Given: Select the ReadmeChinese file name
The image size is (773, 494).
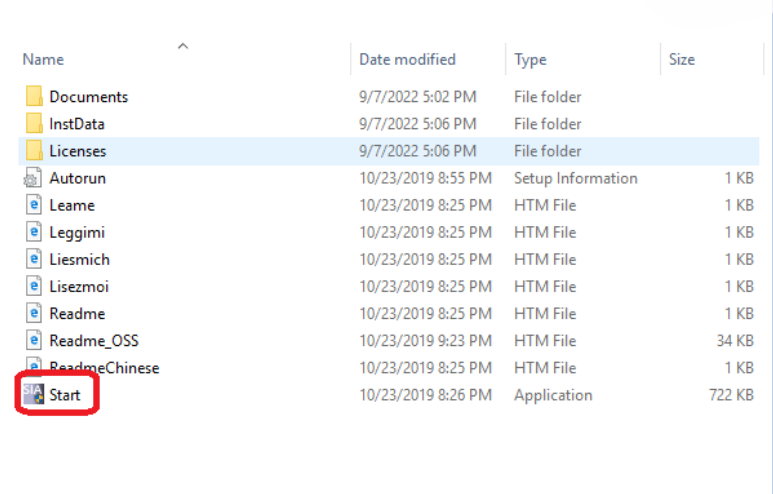Looking at the screenshot, I should coord(104,367).
